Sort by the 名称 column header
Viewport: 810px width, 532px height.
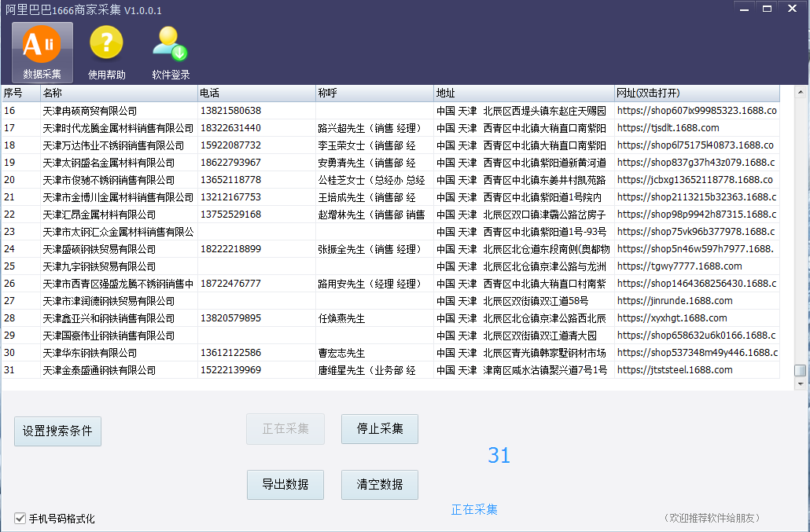119,93
